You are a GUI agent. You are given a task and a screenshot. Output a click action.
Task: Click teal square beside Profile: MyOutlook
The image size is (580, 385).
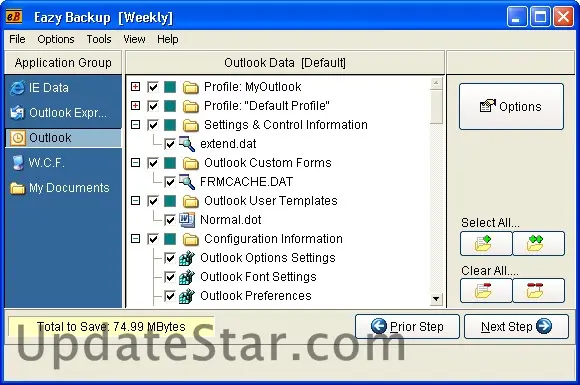pyautogui.click(x=170, y=87)
